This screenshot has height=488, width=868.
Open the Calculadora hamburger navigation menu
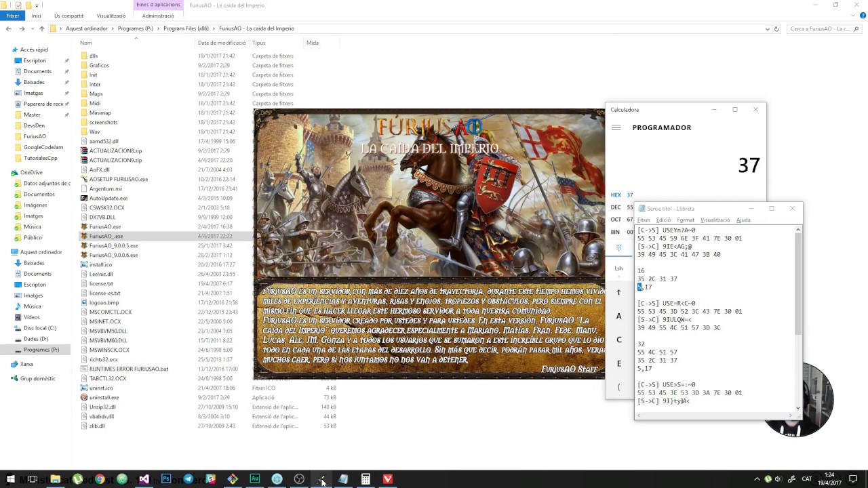click(x=616, y=127)
